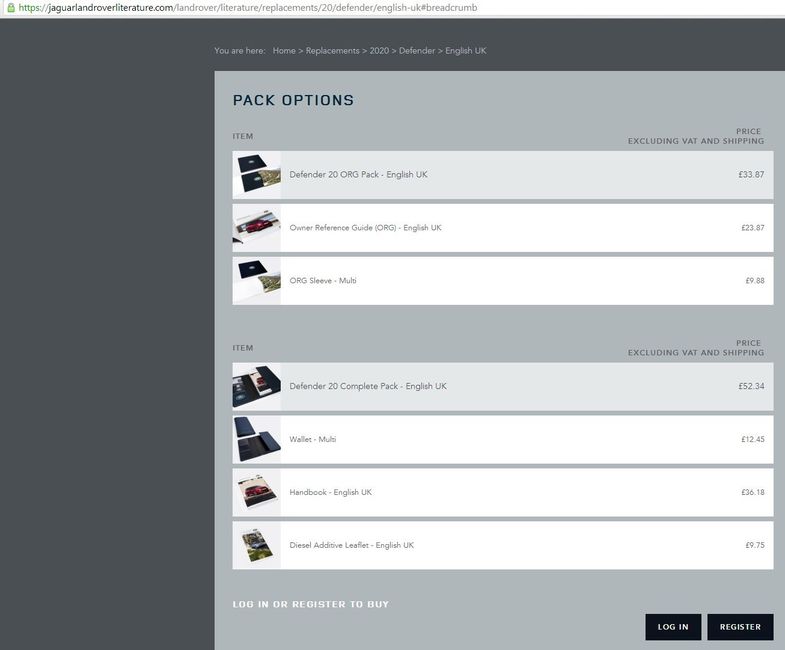
Task: Select Diesel Additive Leaflet - English UK
Action: pyautogui.click(x=351, y=545)
